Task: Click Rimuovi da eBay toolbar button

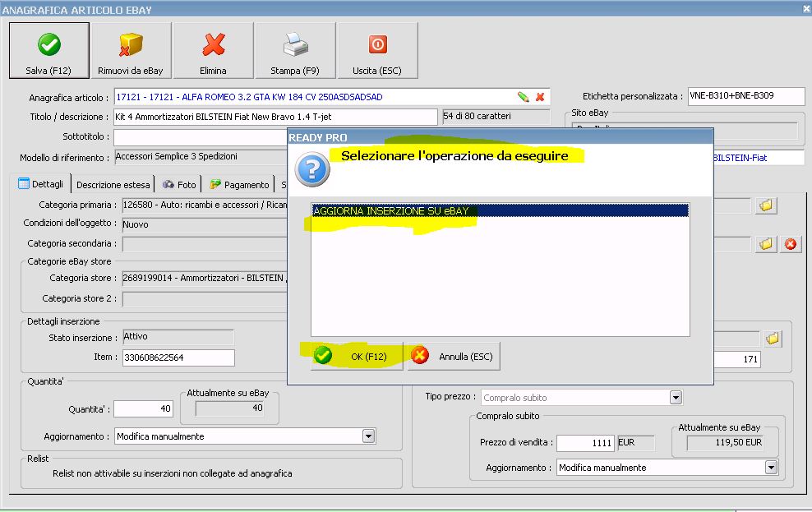Action: click(131, 51)
